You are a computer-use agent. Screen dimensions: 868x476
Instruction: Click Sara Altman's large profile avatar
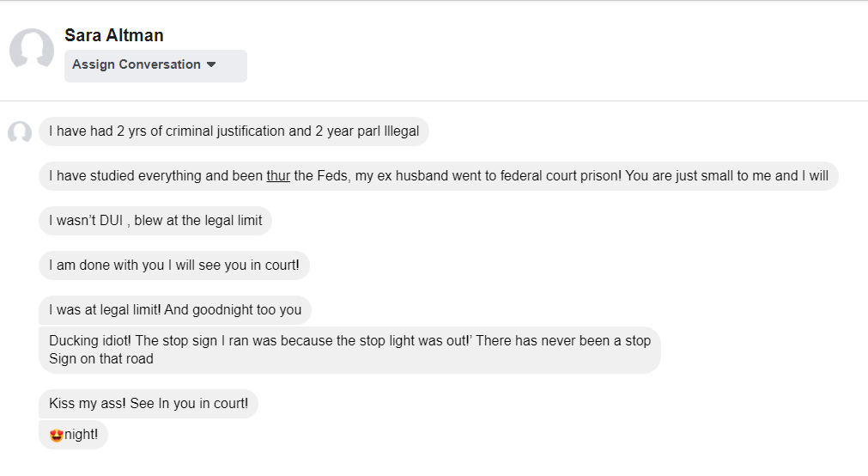[x=32, y=51]
